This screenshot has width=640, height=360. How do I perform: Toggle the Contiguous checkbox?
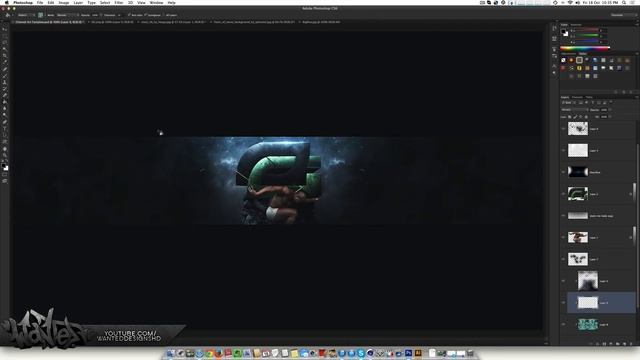[145, 15]
